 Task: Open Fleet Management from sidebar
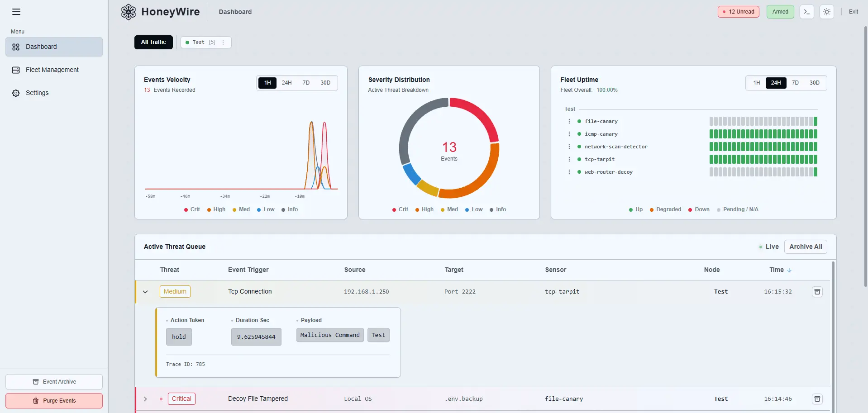[x=54, y=70]
